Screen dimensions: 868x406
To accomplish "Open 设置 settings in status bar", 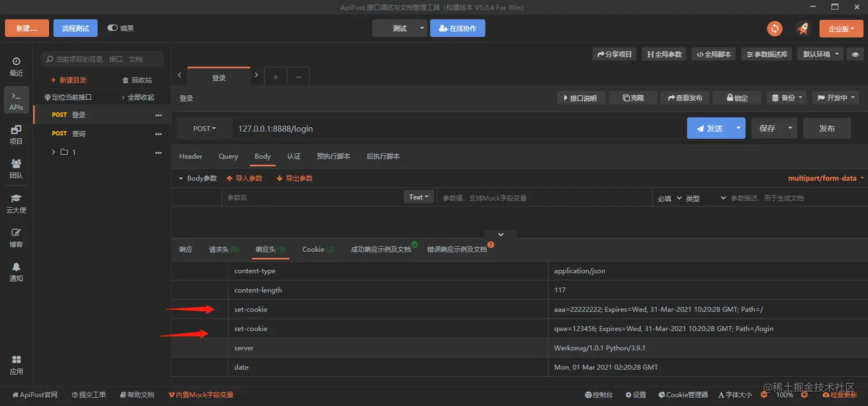I will pos(635,395).
